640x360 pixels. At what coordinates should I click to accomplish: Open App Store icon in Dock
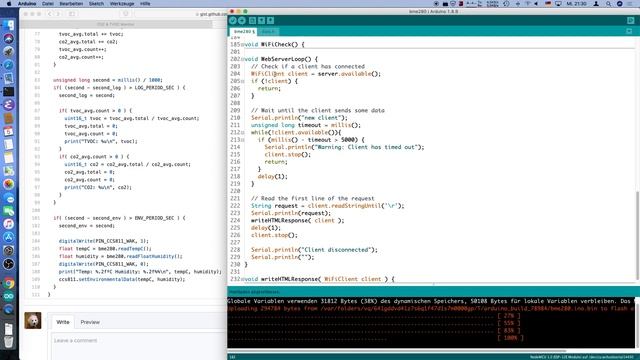click(9, 237)
